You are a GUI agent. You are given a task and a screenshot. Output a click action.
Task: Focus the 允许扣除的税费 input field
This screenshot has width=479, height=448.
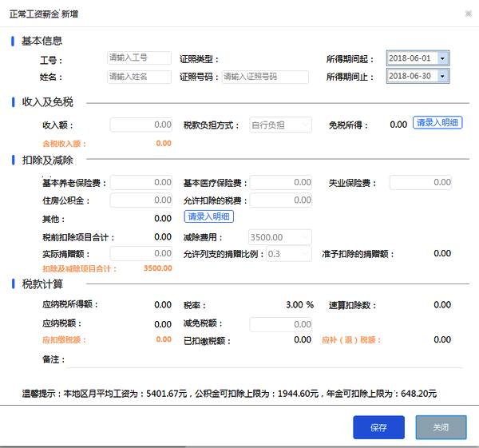click(280, 200)
